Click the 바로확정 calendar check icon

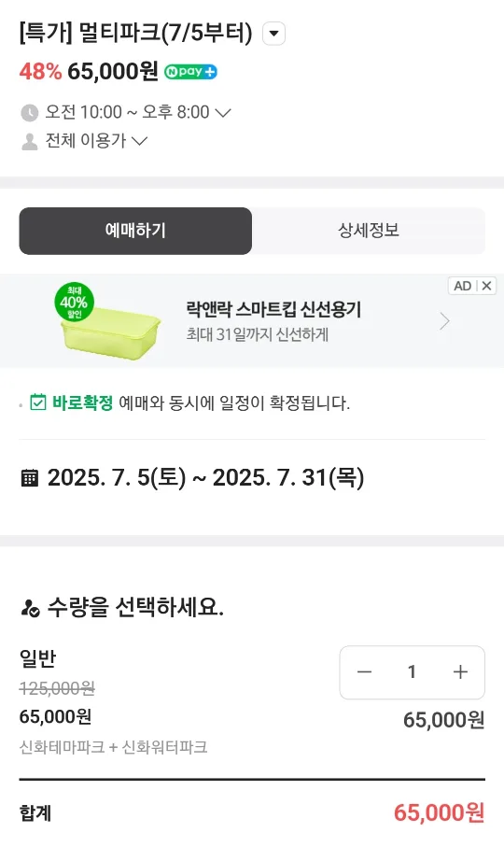(x=38, y=402)
